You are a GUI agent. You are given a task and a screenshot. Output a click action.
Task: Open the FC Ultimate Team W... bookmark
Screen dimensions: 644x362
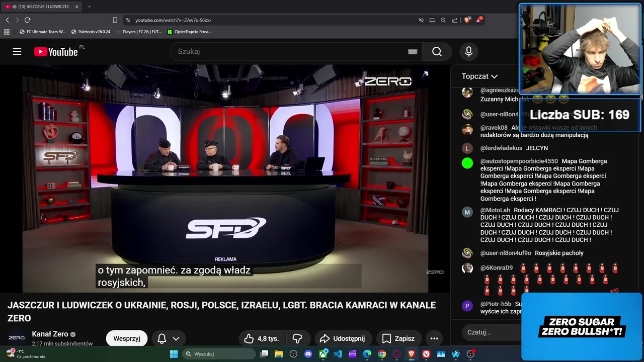coord(42,32)
